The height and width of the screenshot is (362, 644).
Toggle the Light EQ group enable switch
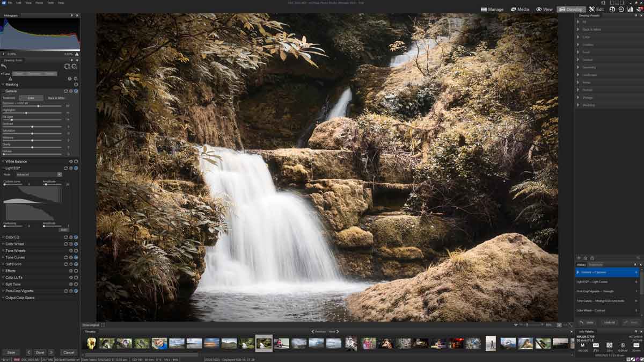[76, 168]
